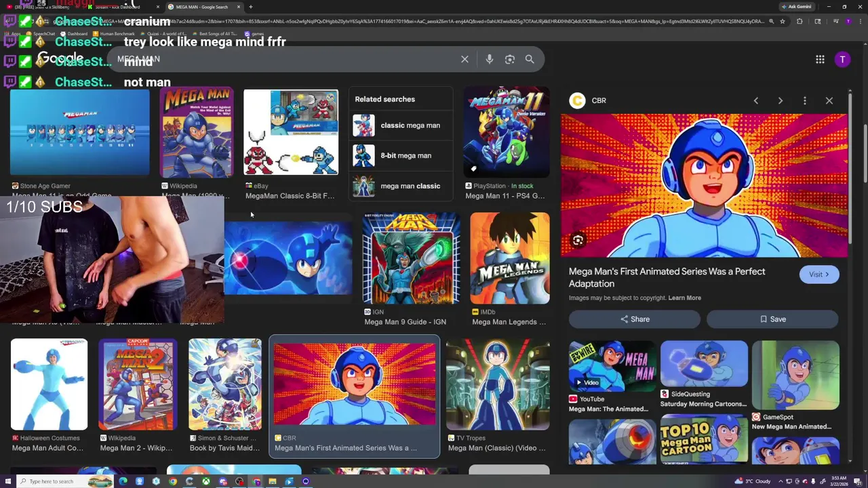Open the selected CBR animated series thumbnail
This screenshot has height=488, width=868.
click(x=355, y=384)
